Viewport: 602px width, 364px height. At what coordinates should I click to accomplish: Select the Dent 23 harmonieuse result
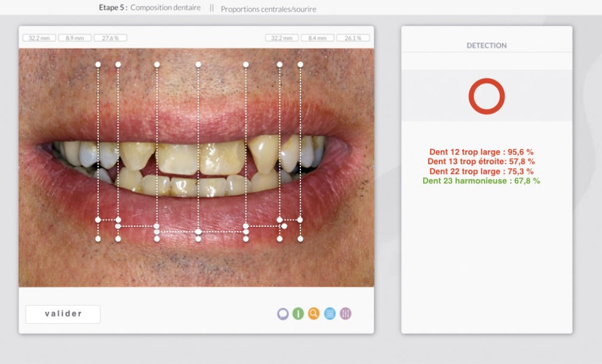pos(481,180)
